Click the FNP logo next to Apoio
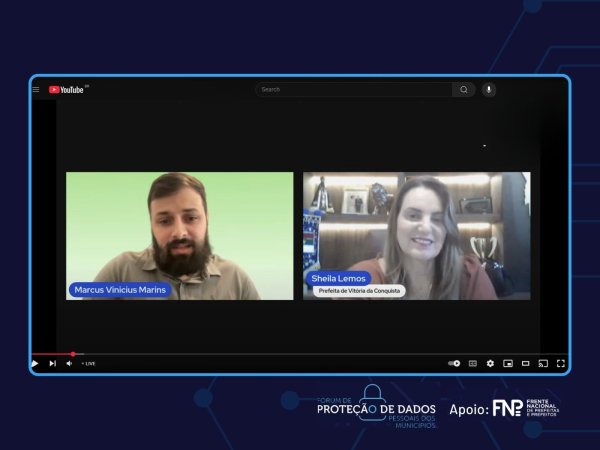 (x=507, y=408)
